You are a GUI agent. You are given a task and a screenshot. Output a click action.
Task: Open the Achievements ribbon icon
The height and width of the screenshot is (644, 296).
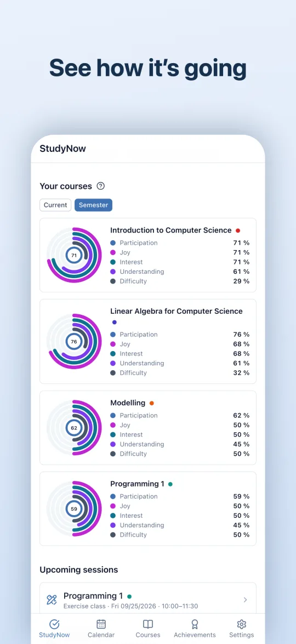click(195, 624)
